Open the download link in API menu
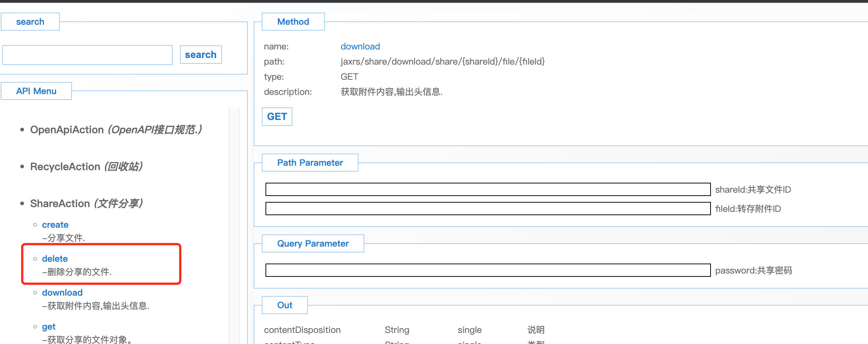 click(62, 293)
